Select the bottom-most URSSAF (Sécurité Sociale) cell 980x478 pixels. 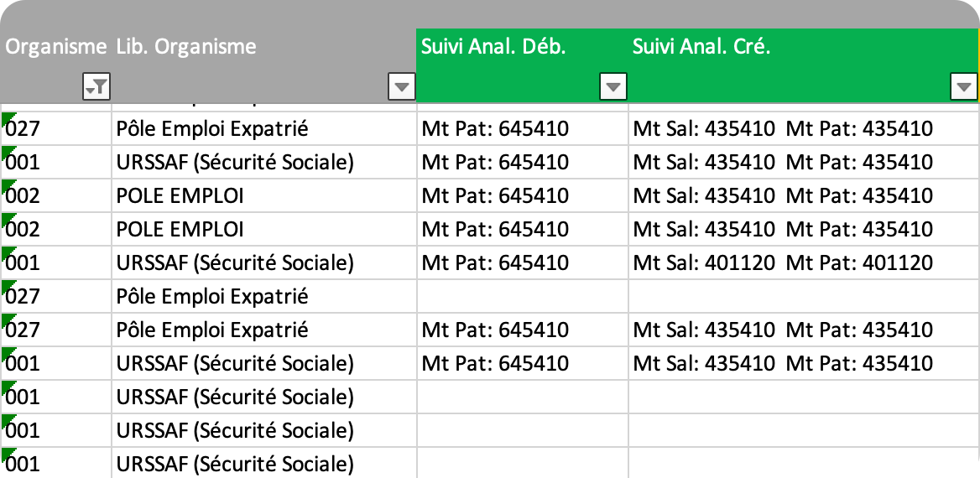[x=235, y=464]
